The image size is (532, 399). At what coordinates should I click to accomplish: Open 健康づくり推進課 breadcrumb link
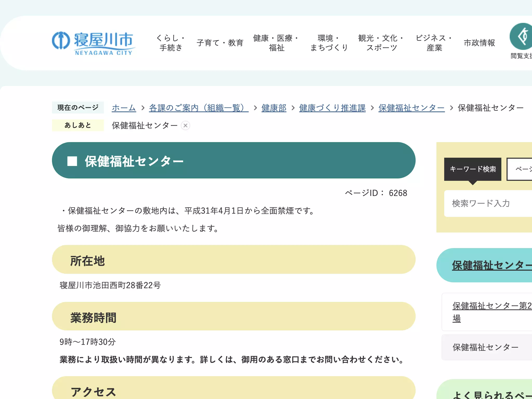pyautogui.click(x=332, y=108)
